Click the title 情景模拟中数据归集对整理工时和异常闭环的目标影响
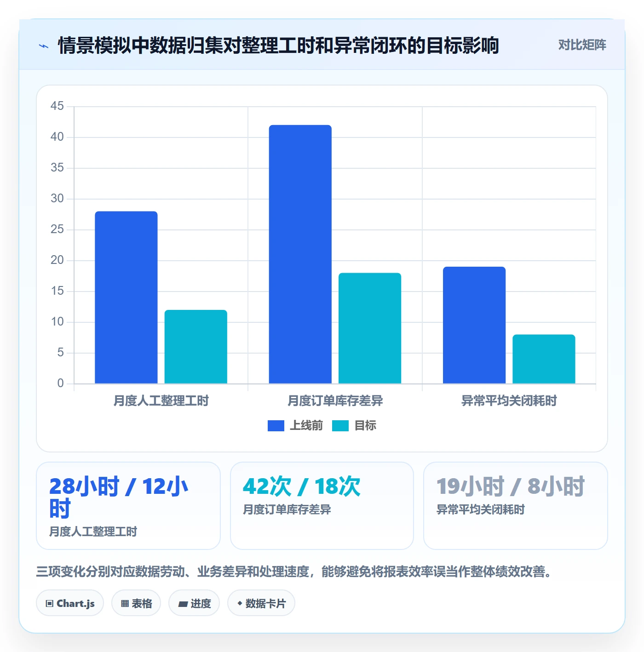 (x=278, y=46)
